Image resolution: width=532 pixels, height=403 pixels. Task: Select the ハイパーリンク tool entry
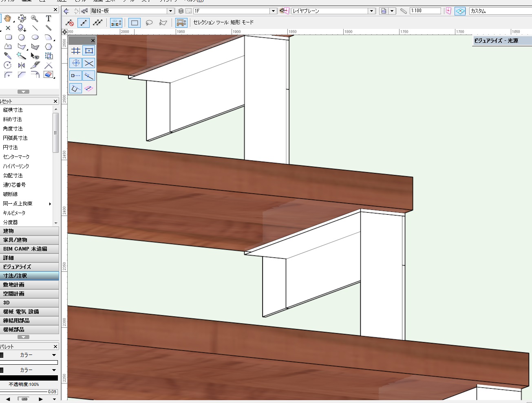coord(16,166)
